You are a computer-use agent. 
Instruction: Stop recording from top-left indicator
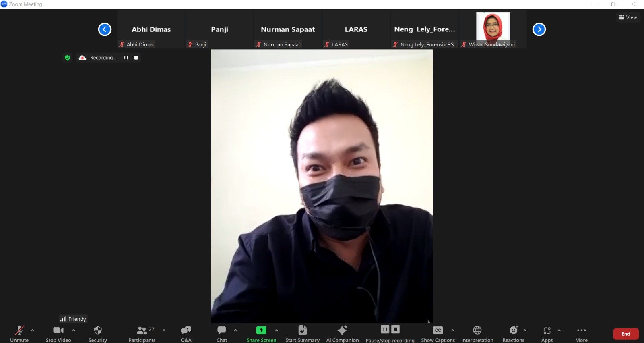136,58
